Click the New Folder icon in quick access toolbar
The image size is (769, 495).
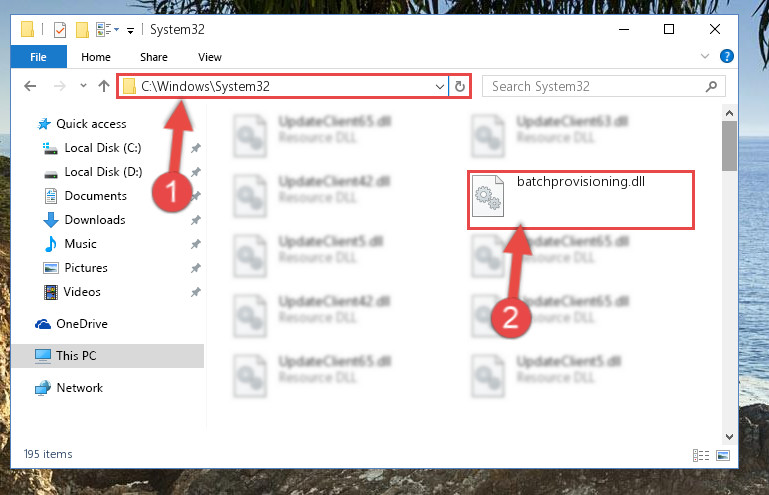coord(82,30)
